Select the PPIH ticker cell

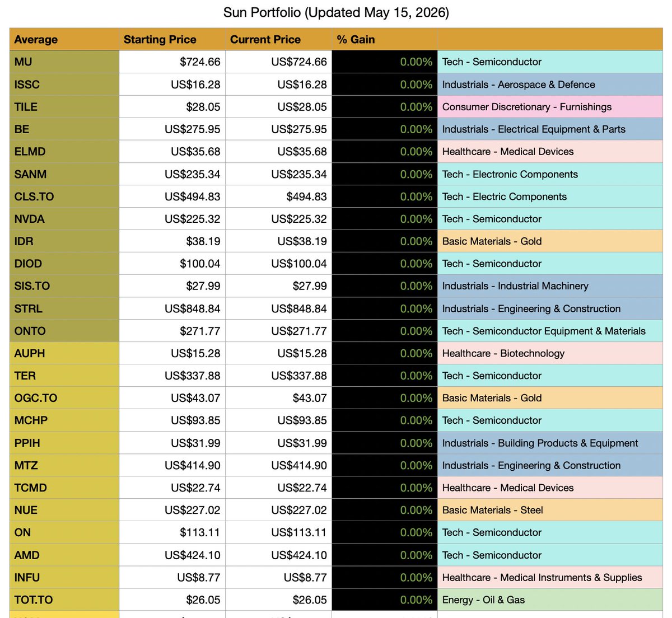pyautogui.click(x=64, y=443)
